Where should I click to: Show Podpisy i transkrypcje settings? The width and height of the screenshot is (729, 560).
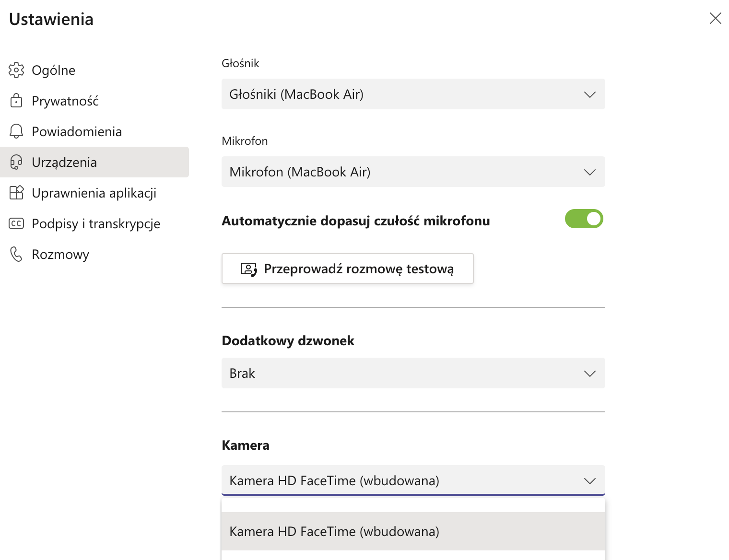point(94,223)
